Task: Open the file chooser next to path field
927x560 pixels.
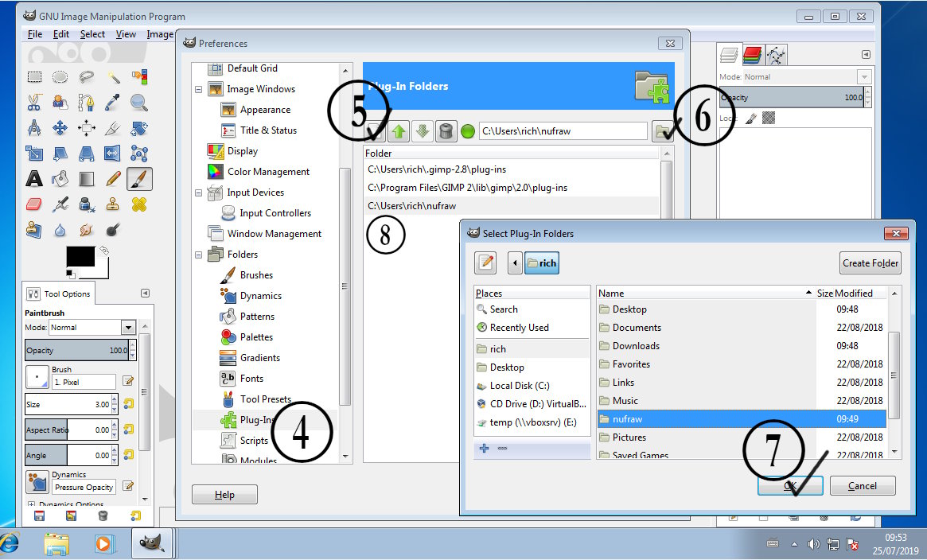Action: [662, 131]
